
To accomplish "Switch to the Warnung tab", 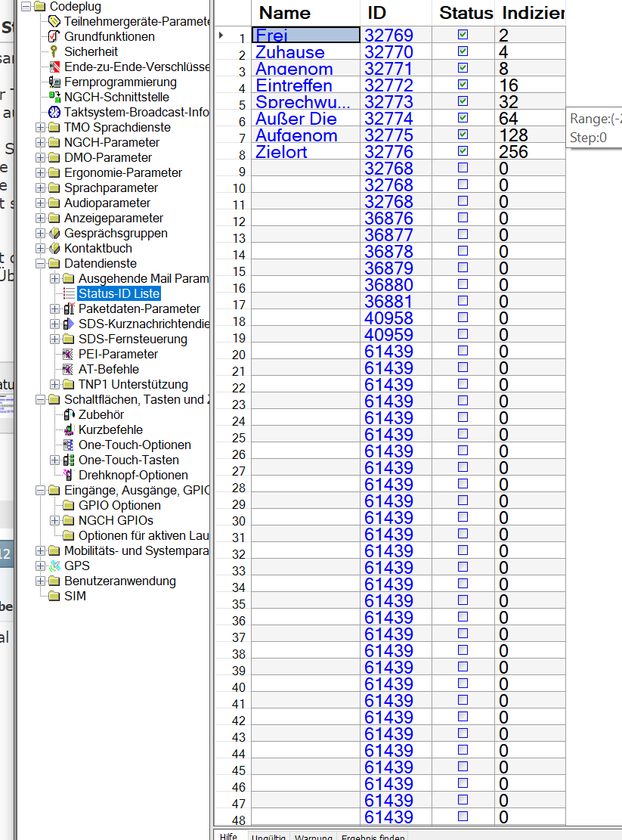I will (x=313, y=835).
